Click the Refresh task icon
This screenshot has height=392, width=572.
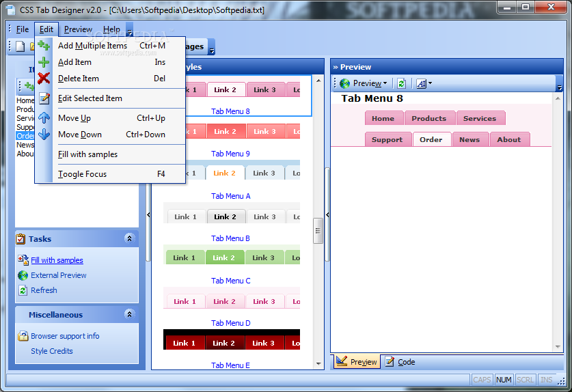(23, 290)
